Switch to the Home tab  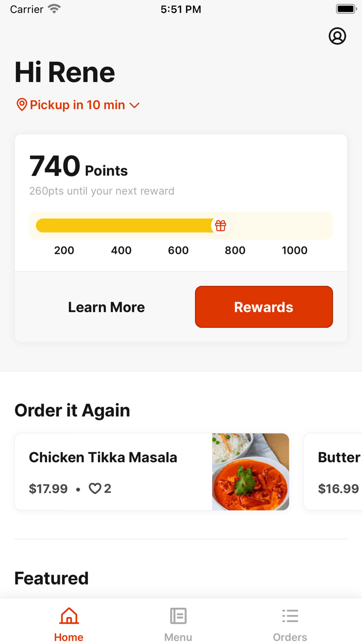point(69,623)
